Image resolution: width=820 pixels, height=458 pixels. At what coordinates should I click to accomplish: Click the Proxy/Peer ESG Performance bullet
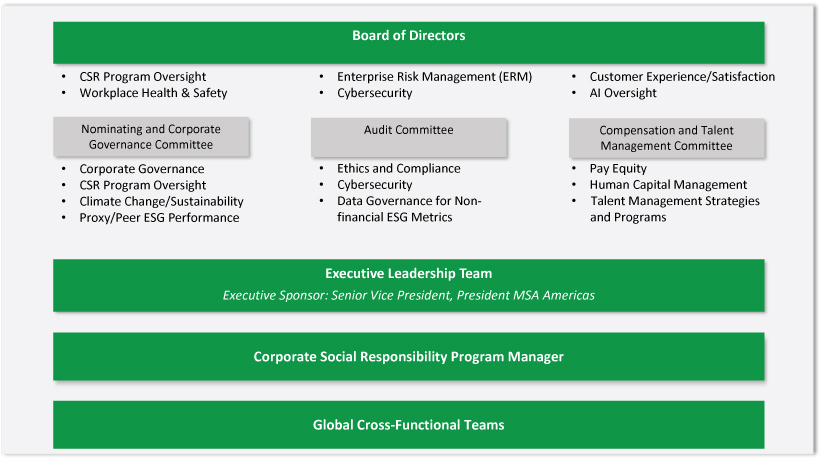(159, 217)
